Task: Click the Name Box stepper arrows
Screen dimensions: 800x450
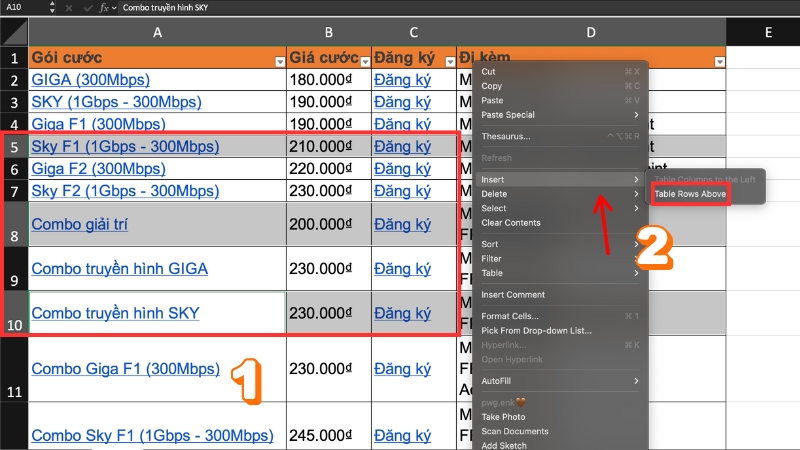Action: pyautogui.click(x=52, y=7)
